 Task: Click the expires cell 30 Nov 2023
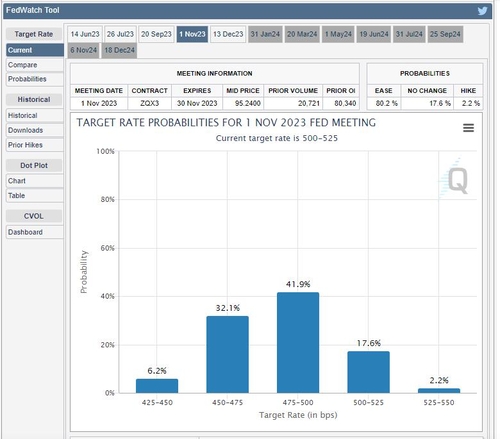[197, 103]
